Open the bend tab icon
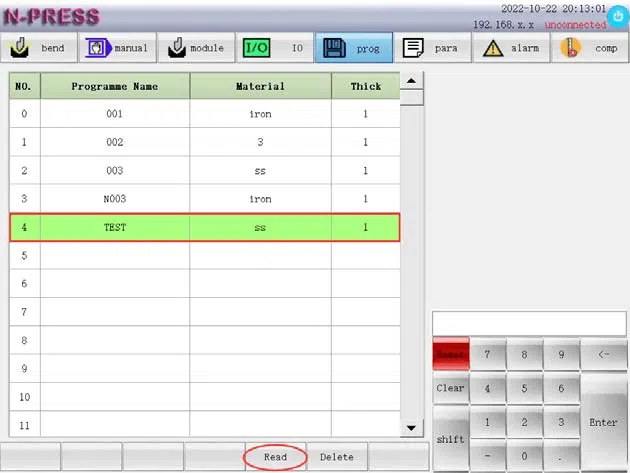 pyautogui.click(x=19, y=48)
